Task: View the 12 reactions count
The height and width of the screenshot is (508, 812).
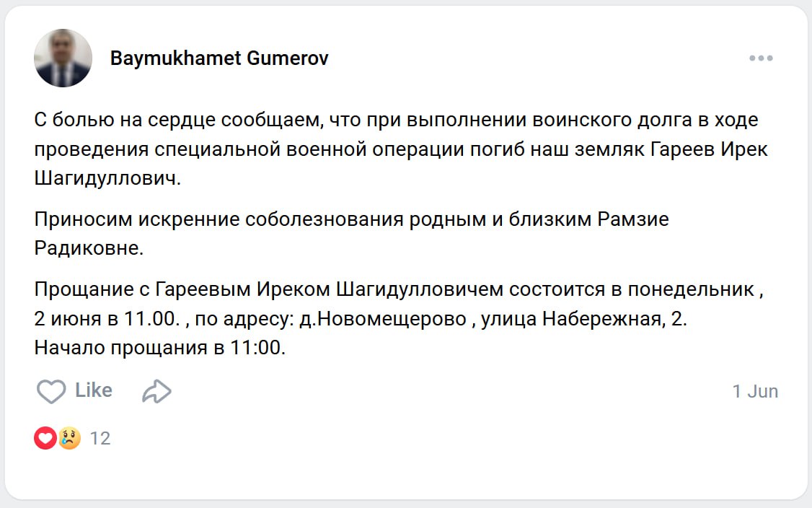Action: coord(100,438)
